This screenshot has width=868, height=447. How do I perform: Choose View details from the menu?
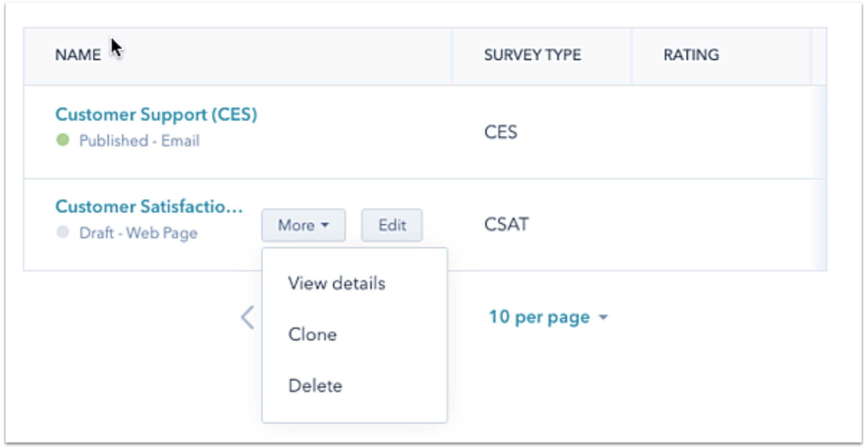(336, 284)
